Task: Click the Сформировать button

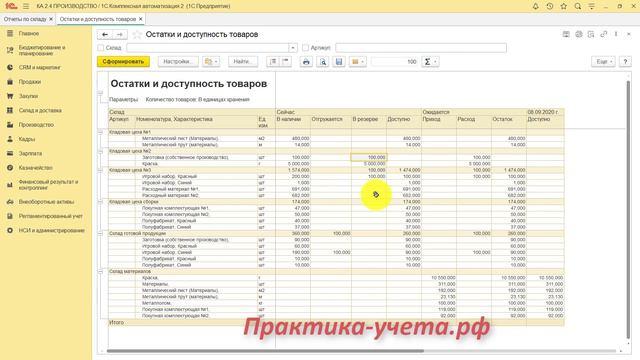Action: [x=123, y=62]
